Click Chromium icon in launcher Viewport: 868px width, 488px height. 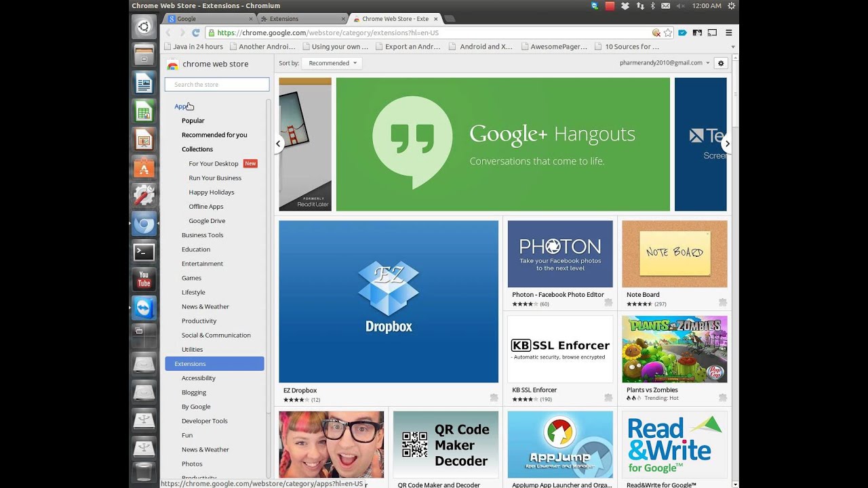point(144,224)
